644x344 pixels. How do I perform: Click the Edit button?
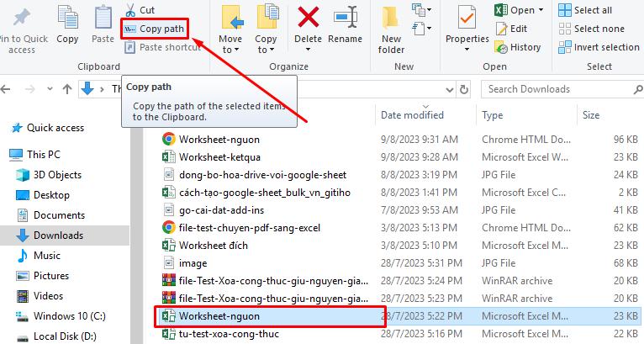tap(511, 29)
